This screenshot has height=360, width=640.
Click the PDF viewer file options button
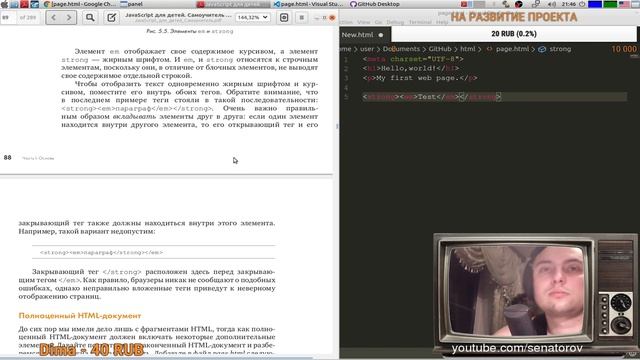pos(284,18)
